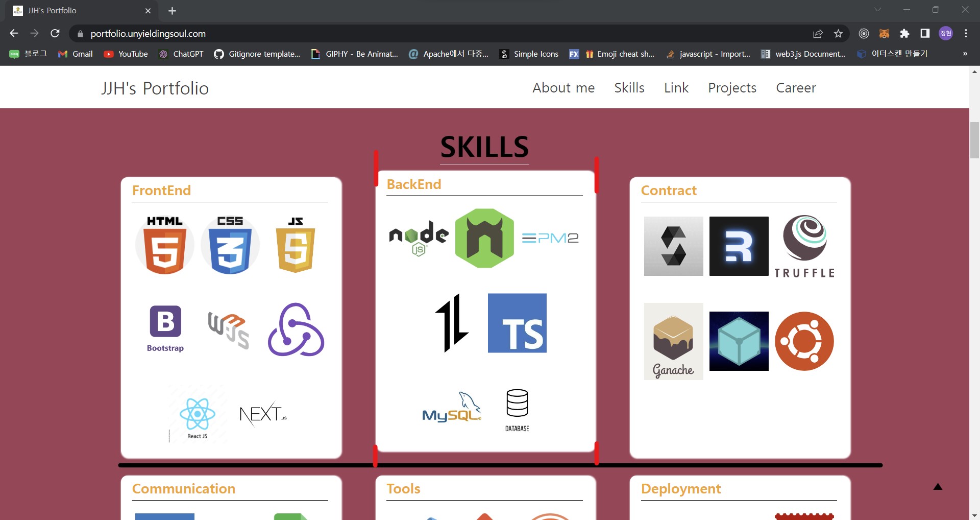Click the Deployment card heading
Image resolution: width=980 pixels, height=520 pixels.
(681, 489)
